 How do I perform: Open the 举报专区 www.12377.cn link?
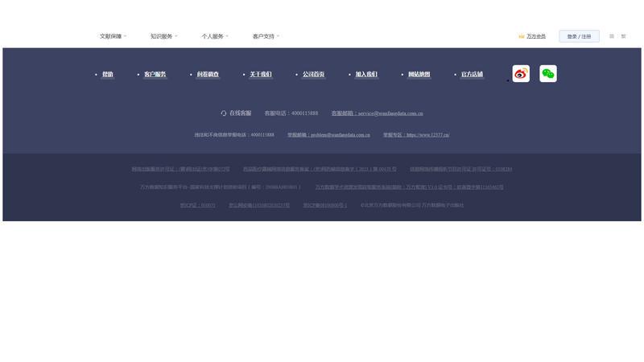[x=416, y=134]
